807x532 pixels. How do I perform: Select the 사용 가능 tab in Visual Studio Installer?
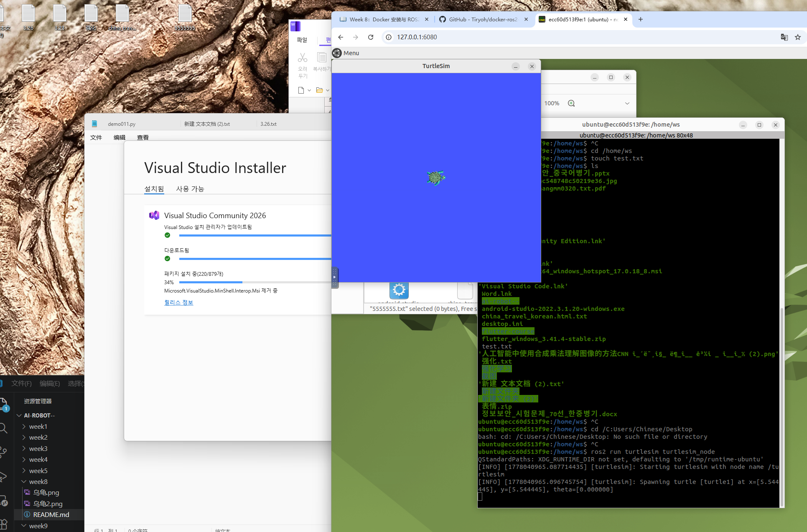(x=190, y=189)
